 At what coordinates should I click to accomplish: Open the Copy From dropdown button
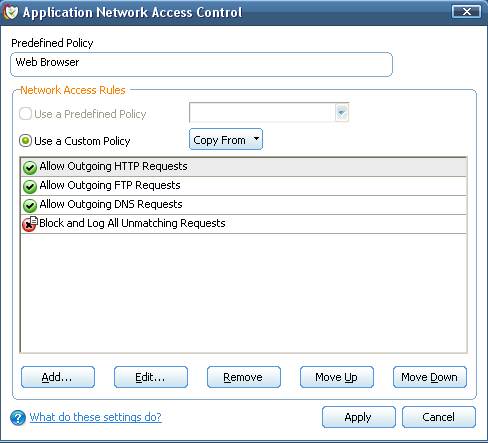point(226,139)
